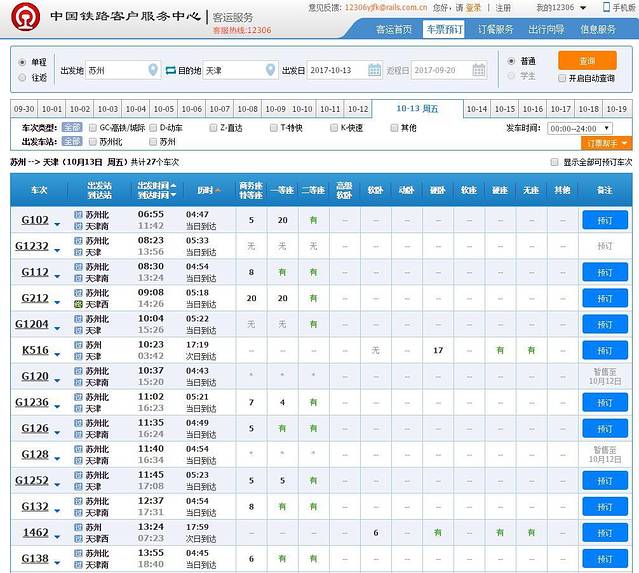
Task: Click 预订 button for train G112
Action: click(604, 272)
